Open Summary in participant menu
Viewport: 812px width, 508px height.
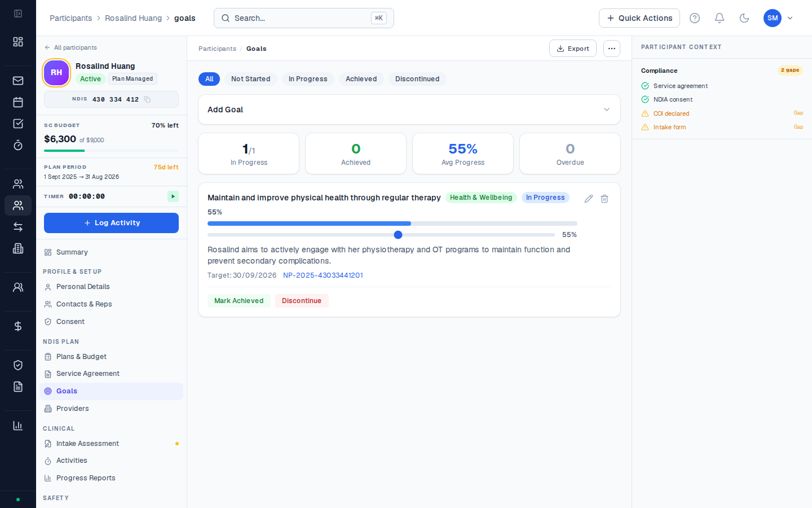click(x=112, y=252)
